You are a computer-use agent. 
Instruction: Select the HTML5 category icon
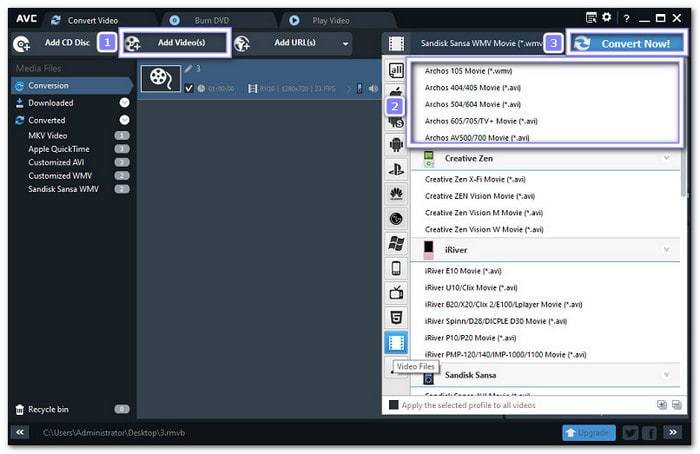(396, 318)
